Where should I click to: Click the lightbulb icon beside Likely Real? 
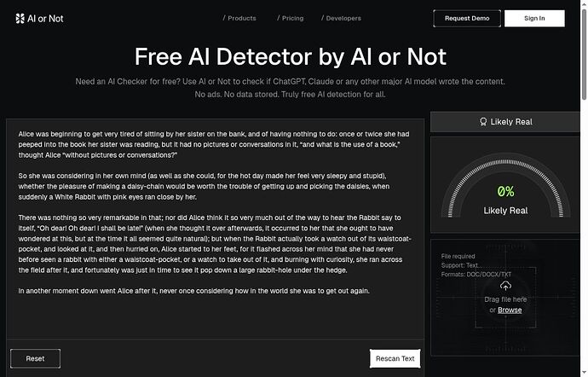(483, 122)
